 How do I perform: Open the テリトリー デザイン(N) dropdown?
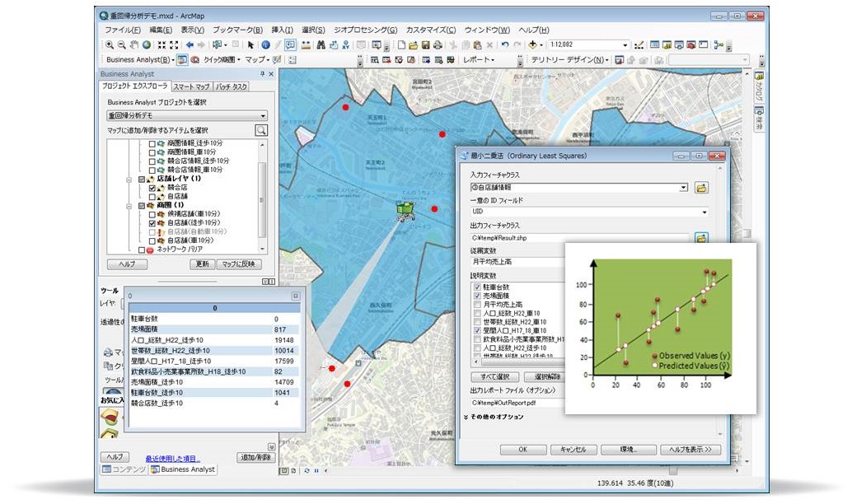[569, 60]
